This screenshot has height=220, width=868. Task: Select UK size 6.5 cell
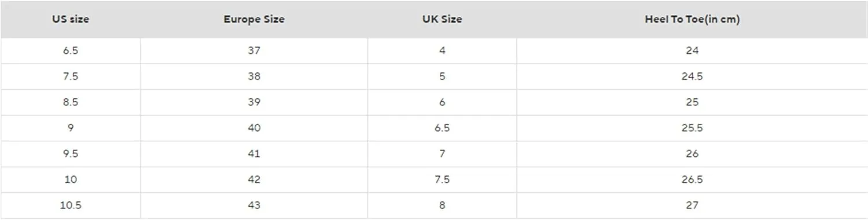[x=442, y=128]
